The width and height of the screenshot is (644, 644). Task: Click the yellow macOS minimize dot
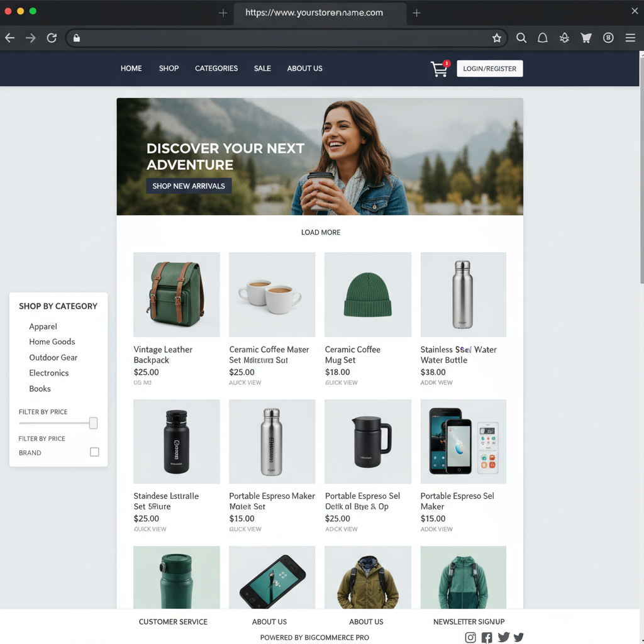click(20, 11)
